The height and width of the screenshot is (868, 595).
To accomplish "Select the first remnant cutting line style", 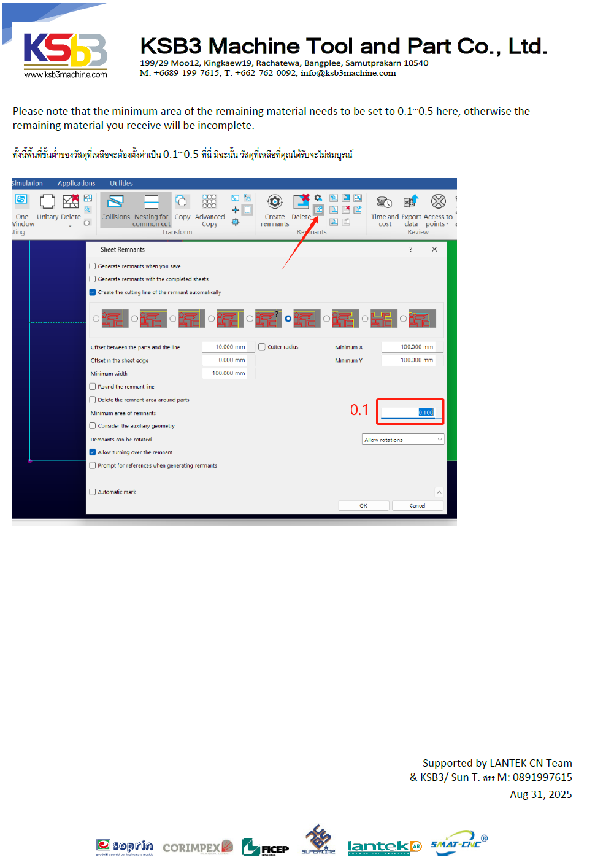I will coord(96,319).
